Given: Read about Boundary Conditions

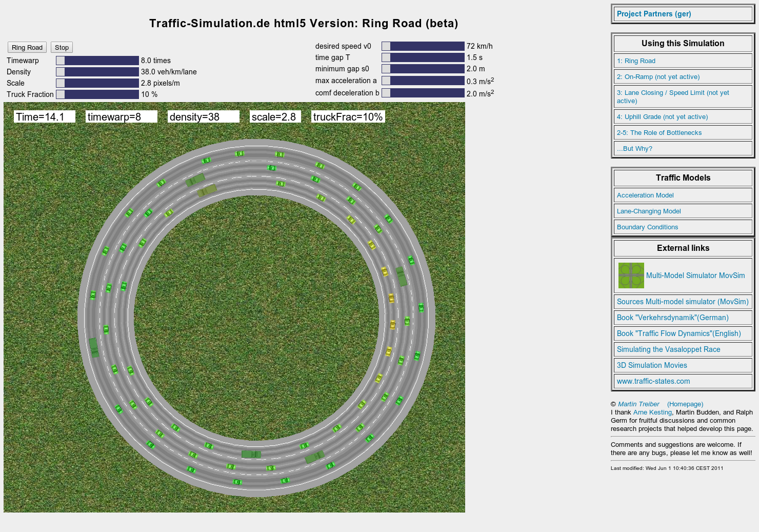Looking at the screenshot, I should pyautogui.click(x=647, y=227).
